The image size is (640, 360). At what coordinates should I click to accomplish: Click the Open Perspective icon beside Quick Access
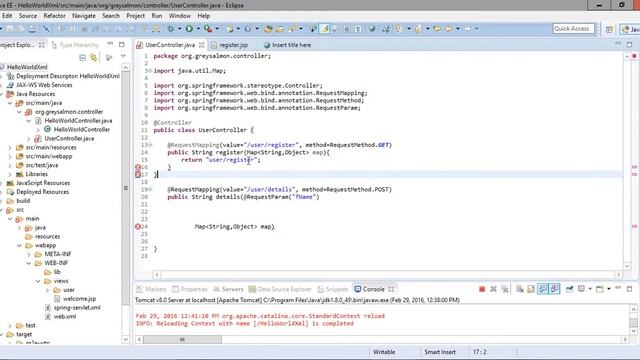tap(609, 29)
